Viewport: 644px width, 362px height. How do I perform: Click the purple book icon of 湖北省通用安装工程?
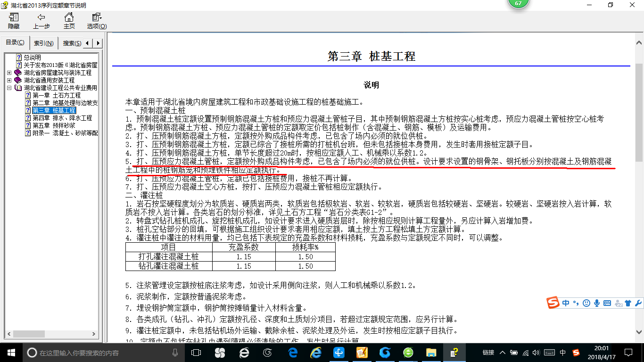pyautogui.click(x=18, y=80)
